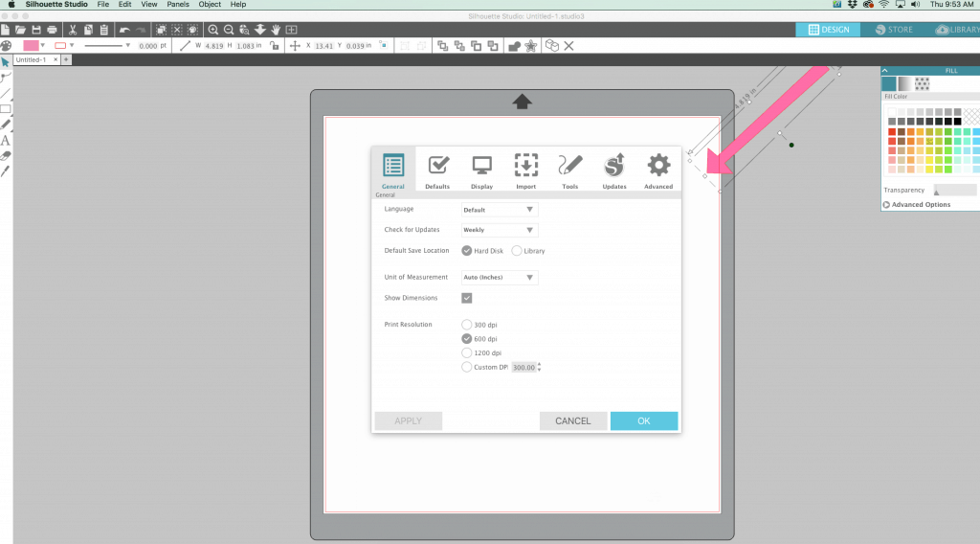Click the Zoom Out magnifier icon
The image size is (980, 544).
point(229,30)
